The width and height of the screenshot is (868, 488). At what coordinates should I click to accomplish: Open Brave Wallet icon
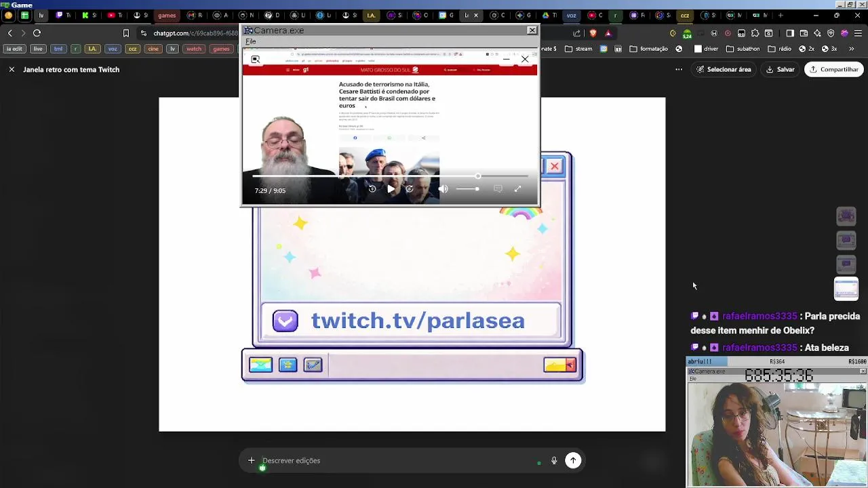(x=804, y=33)
